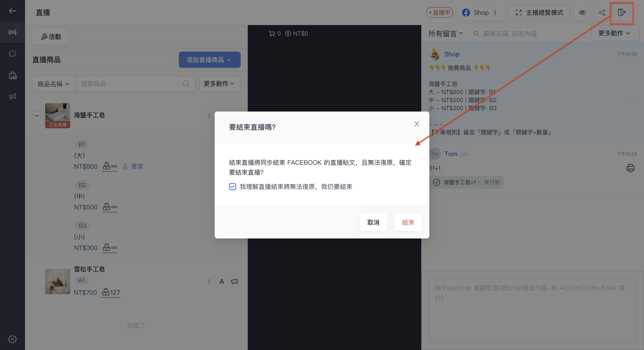
Task: Open the megaphone broadcast sidebar icon
Action: [12, 96]
